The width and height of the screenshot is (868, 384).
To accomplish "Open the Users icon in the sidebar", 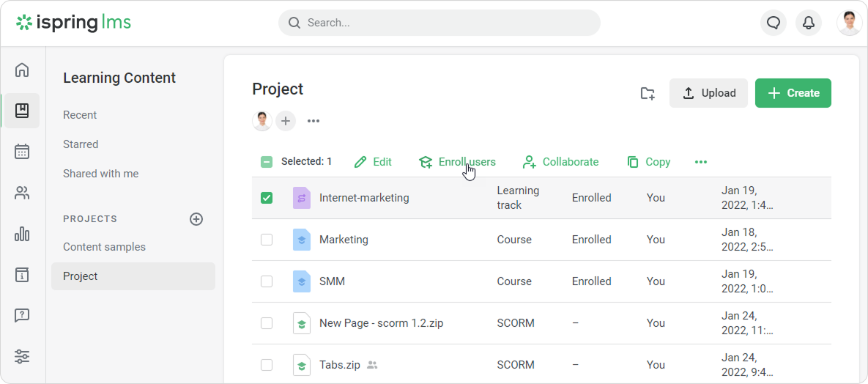I will 22,193.
